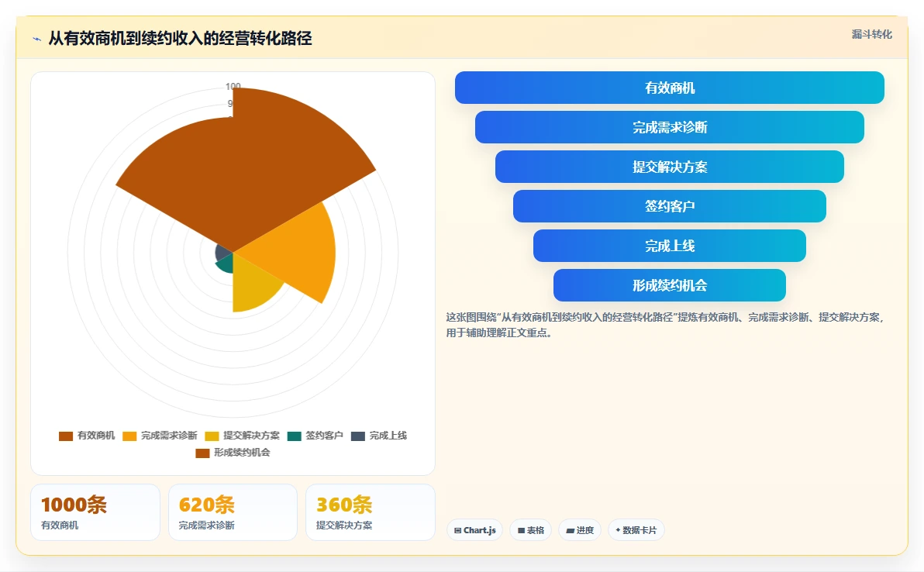The image size is (924, 572).
Task: Click the 有效商机 funnel bar
Action: [x=670, y=88]
